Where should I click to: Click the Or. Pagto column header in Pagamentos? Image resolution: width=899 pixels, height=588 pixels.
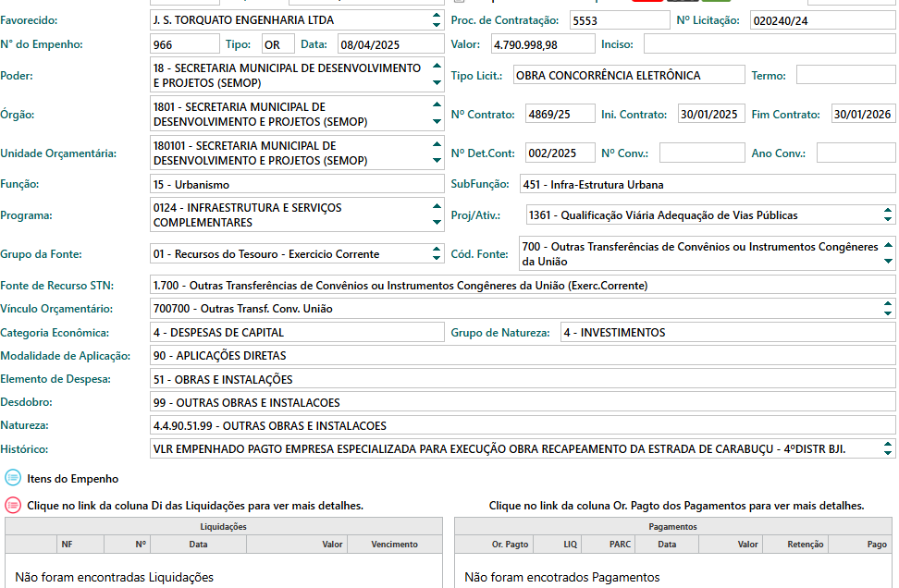tap(494, 544)
